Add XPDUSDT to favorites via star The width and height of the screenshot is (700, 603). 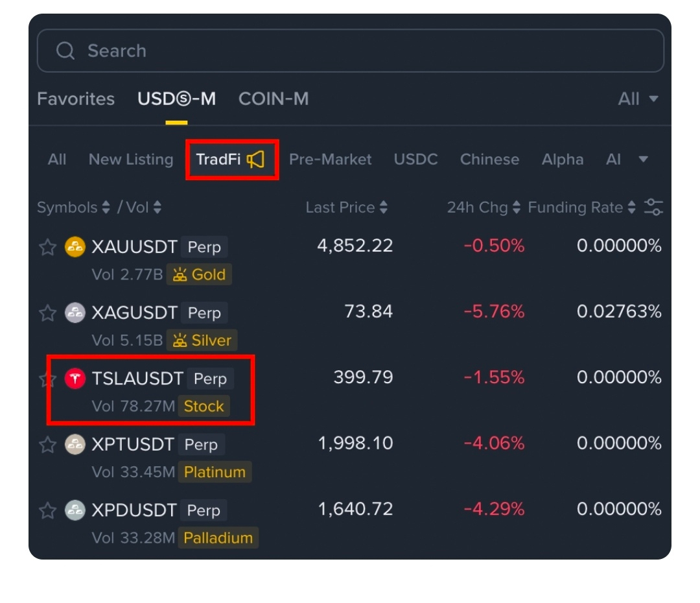click(x=48, y=510)
